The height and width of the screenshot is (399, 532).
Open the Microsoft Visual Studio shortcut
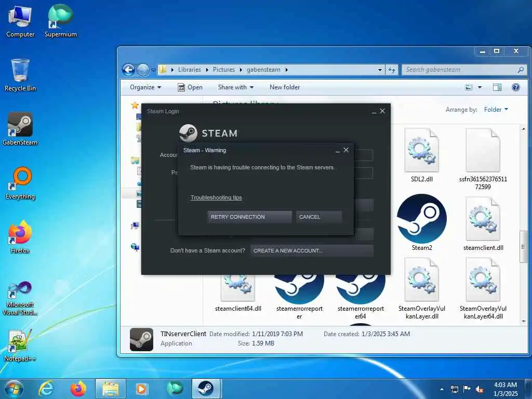pos(20,299)
